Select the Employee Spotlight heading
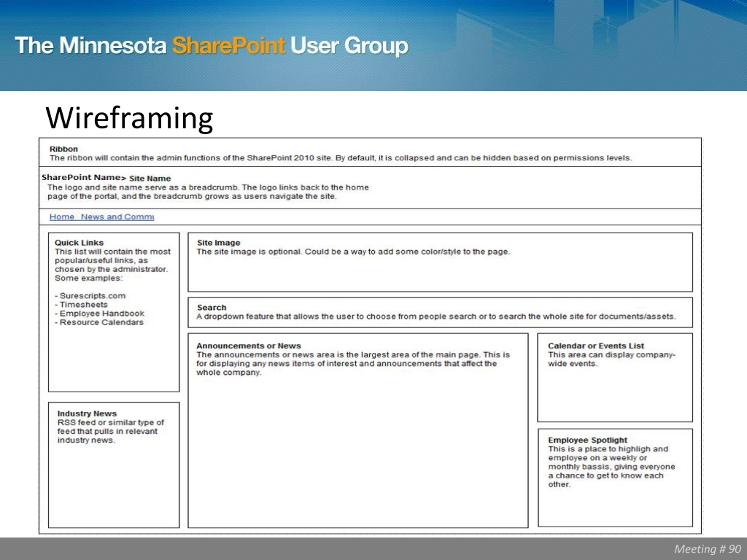Screen dimensions: 747x560 (x=587, y=440)
